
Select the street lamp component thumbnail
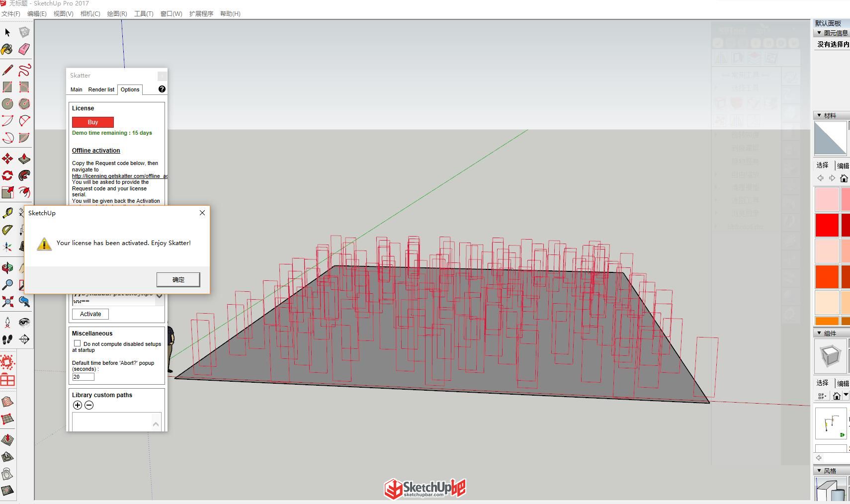(830, 423)
